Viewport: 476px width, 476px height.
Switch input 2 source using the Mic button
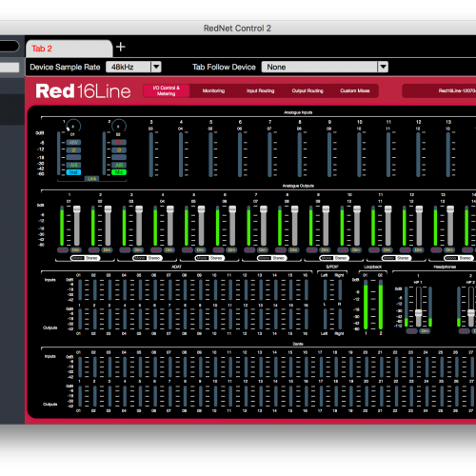click(x=119, y=172)
